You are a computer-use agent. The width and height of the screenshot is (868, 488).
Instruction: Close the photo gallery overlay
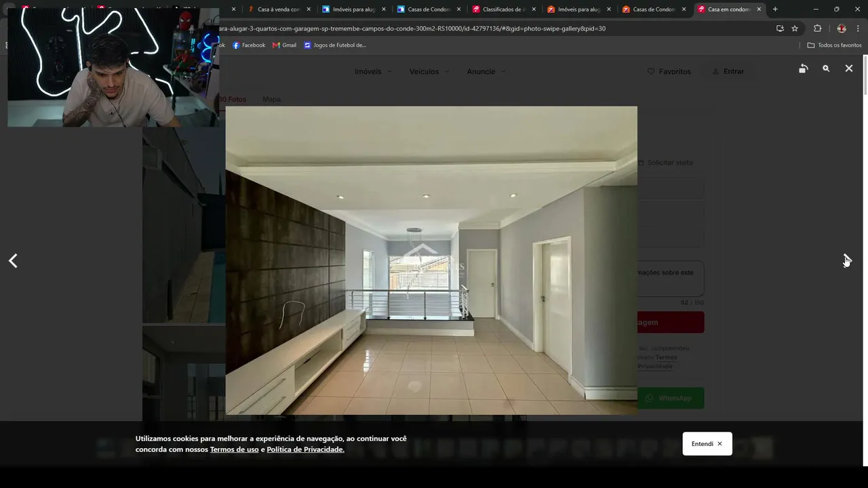click(848, 68)
